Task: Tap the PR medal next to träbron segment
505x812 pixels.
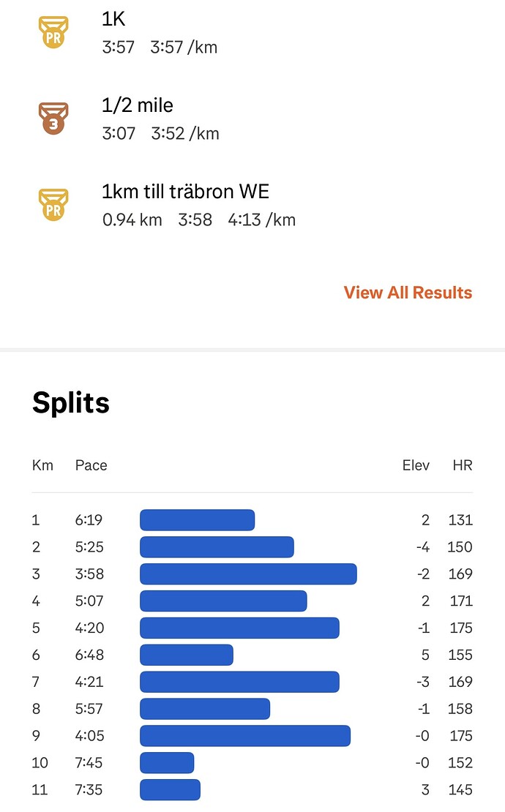Action: pos(53,205)
